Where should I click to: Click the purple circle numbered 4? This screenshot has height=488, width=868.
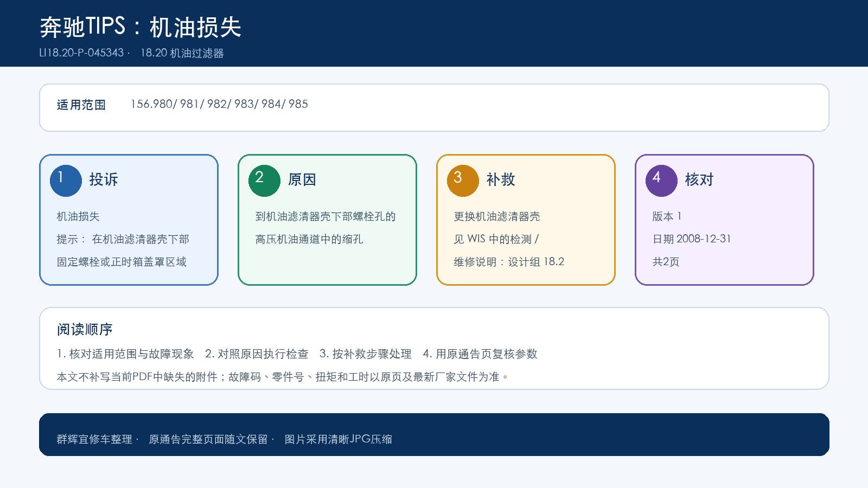661,181
